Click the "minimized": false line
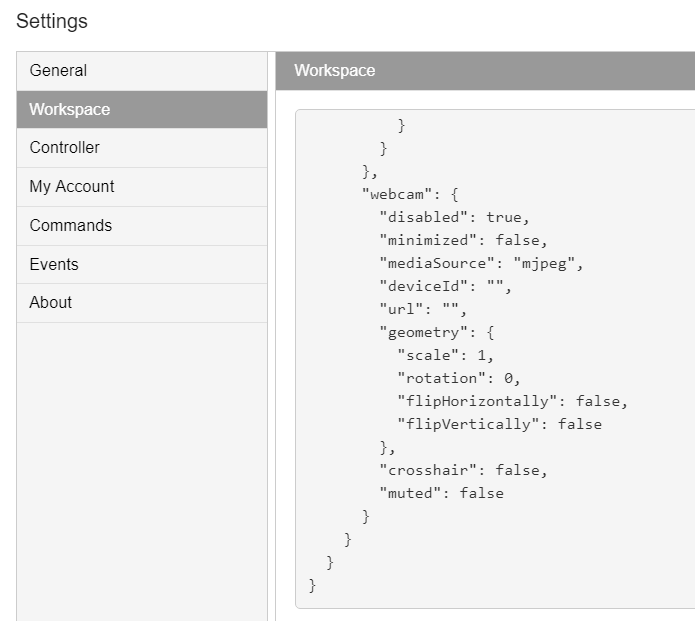 click(464, 241)
